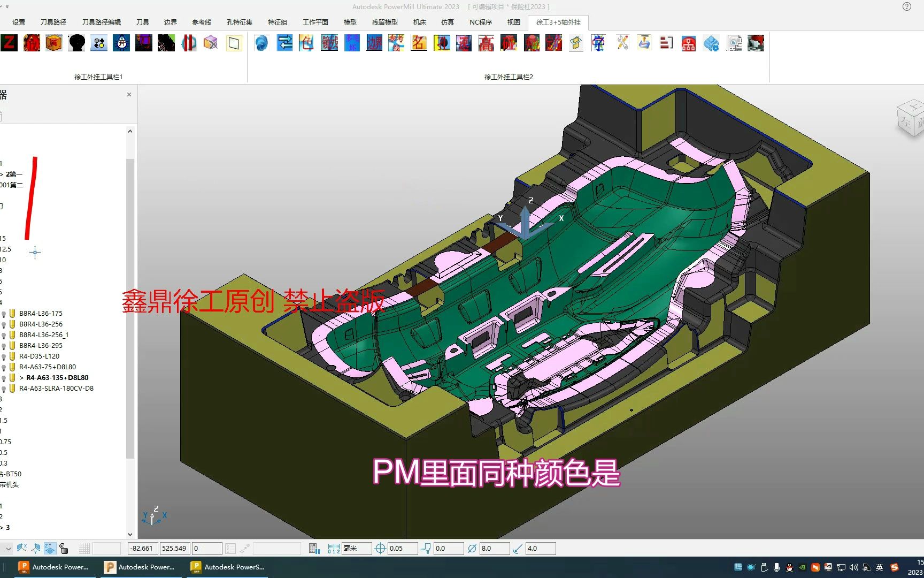Screen dimensions: 924x578
Task: Click the explorer scrollbar up arrow
Action: (130, 131)
